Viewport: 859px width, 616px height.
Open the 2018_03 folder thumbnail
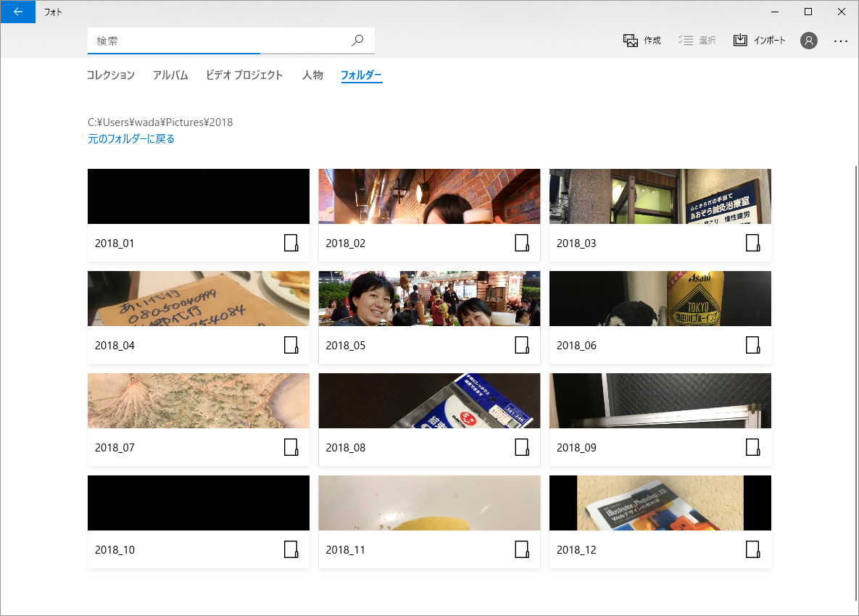coord(660,196)
